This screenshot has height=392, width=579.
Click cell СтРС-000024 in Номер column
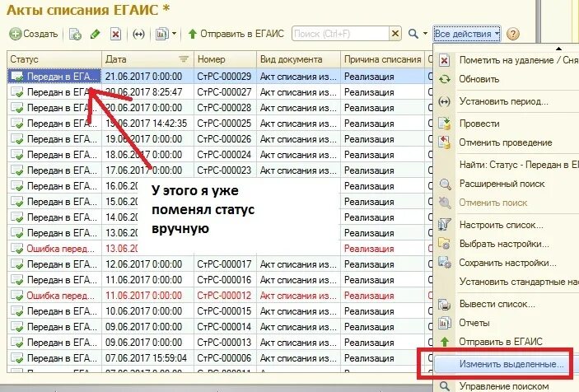(224, 155)
